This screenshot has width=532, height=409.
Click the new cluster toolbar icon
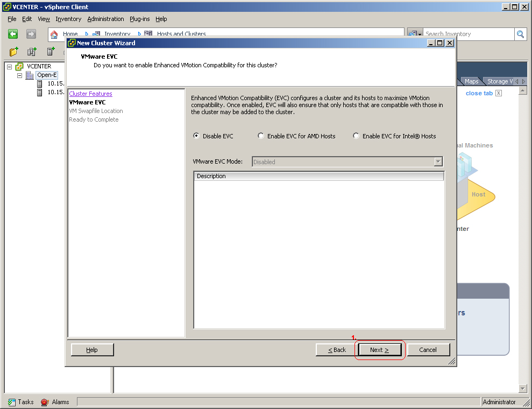click(32, 52)
